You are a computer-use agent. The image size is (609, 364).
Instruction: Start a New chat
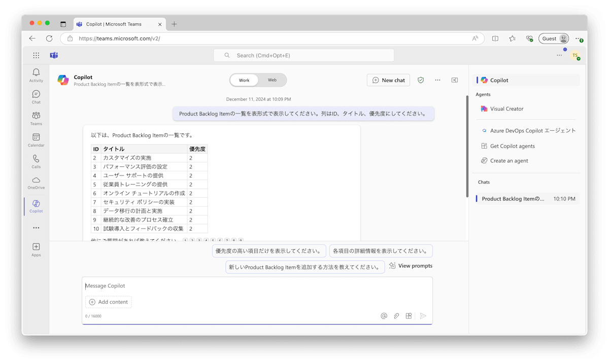pos(388,80)
